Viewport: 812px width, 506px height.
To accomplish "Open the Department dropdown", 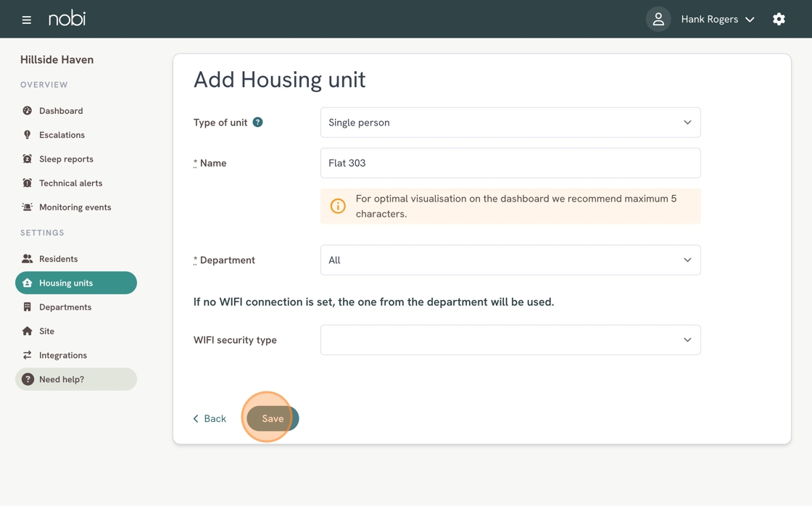I will pyautogui.click(x=510, y=260).
